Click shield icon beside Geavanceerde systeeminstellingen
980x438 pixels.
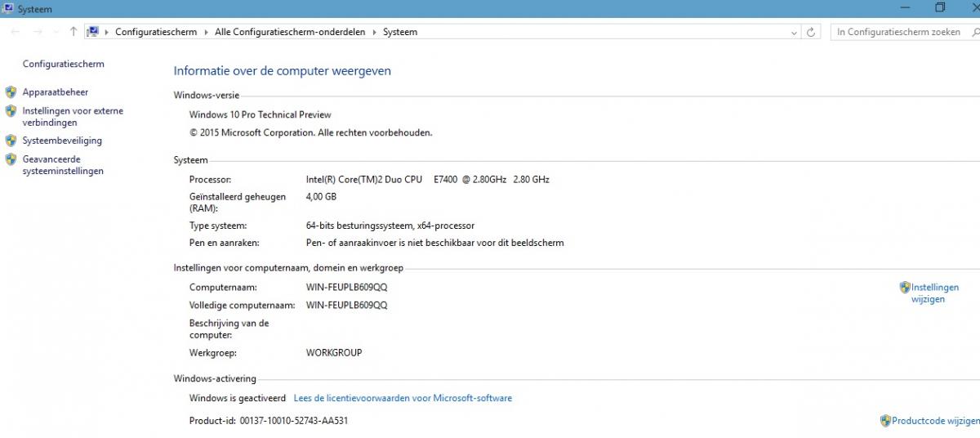(x=11, y=159)
